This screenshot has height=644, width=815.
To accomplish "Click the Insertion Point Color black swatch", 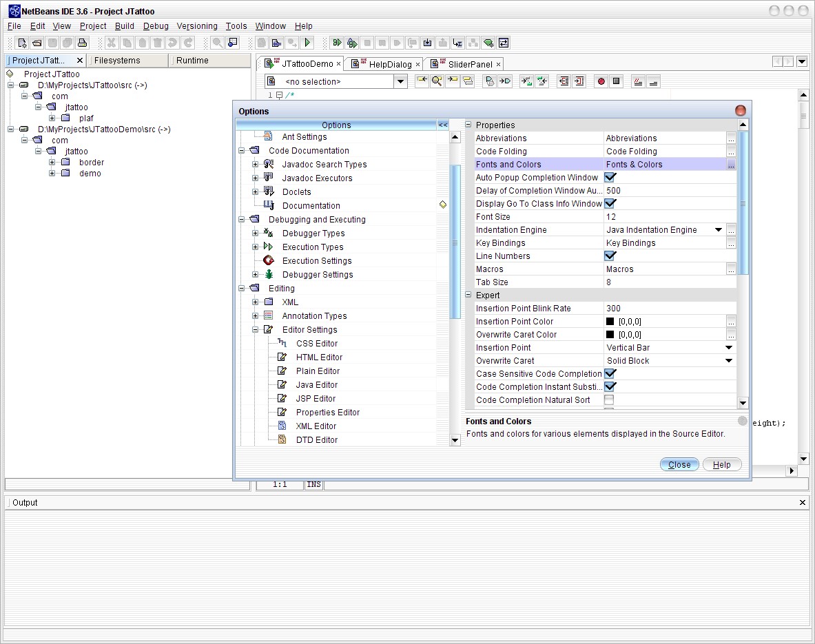I will [610, 321].
